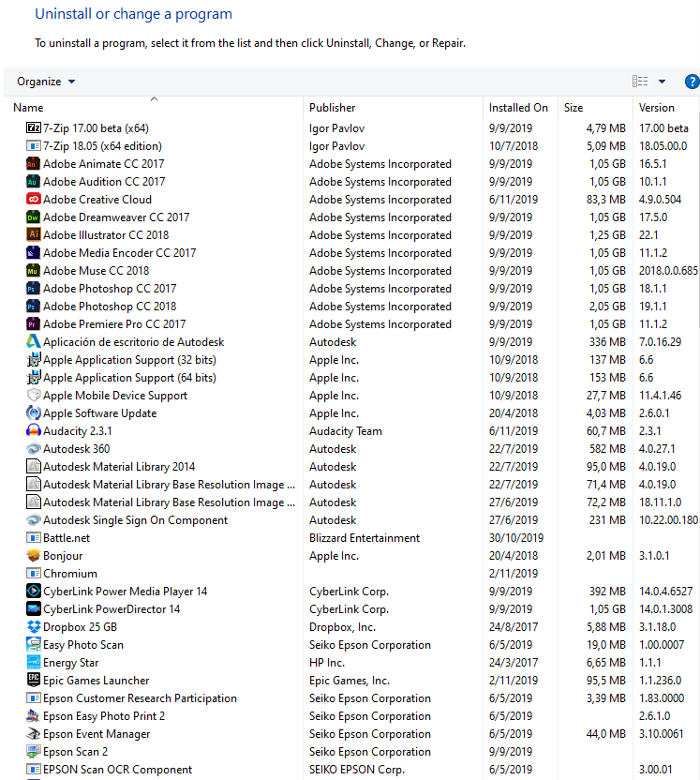Viewport: 700px width, 780px height.
Task: Select the Epic Games Launcher icon
Action: click(x=34, y=681)
